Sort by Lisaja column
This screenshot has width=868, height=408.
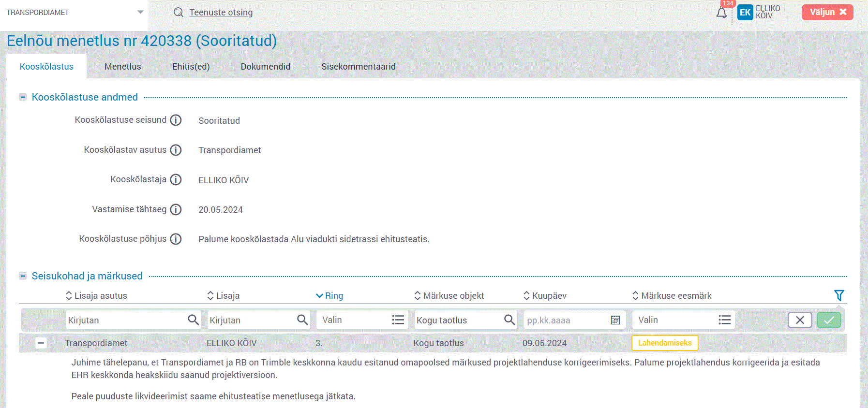pos(223,296)
